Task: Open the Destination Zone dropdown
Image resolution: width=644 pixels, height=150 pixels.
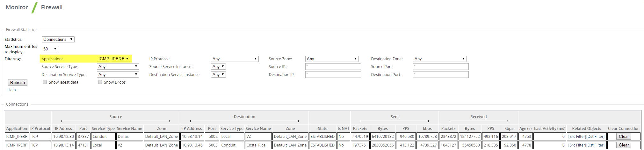Action: 439,59
